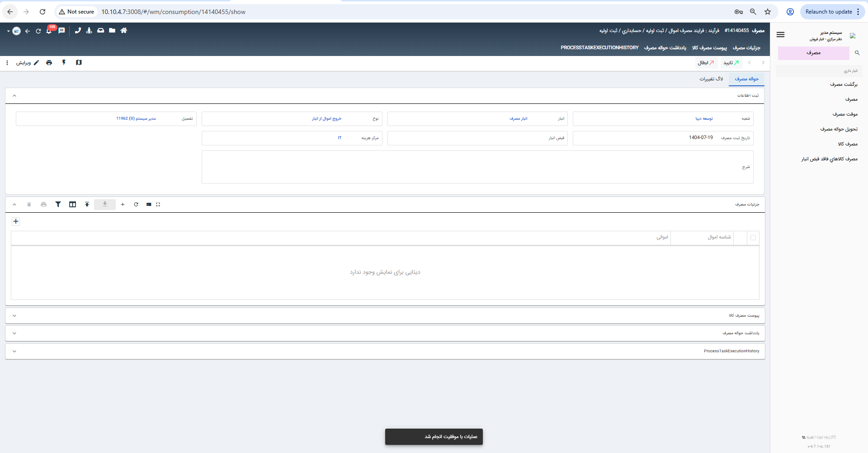
Task: Click the تایید approve button
Action: point(731,63)
